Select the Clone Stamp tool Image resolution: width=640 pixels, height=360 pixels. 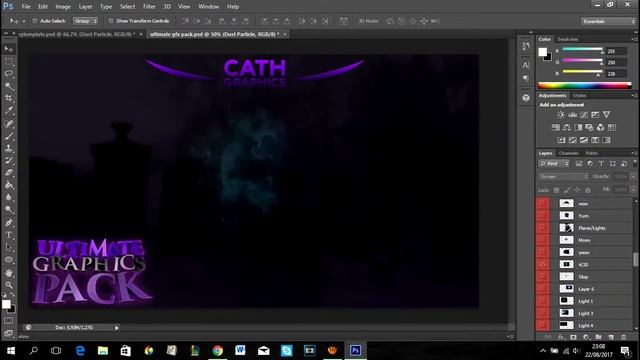click(x=9, y=148)
